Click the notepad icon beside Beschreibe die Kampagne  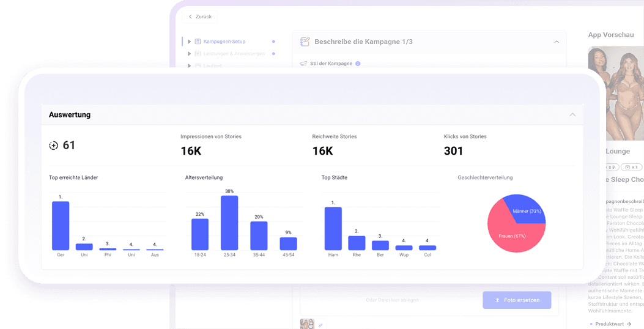coord(305,42)
